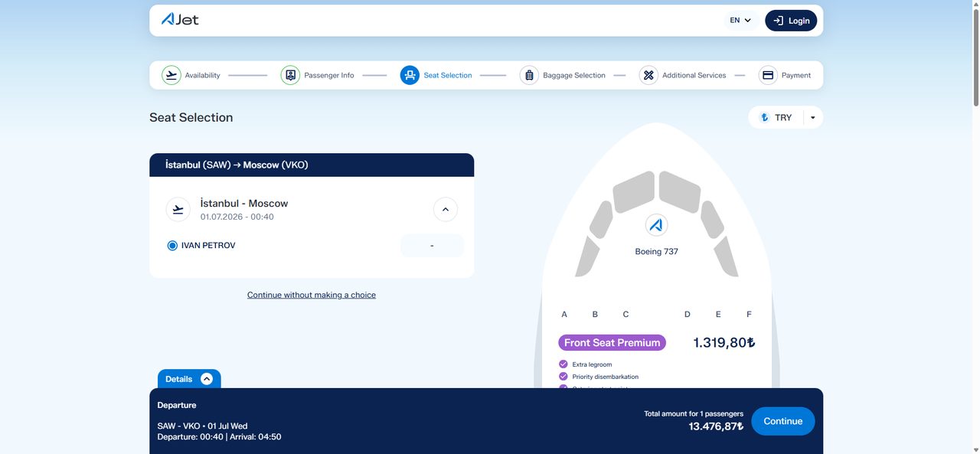
Task: Go to the Availability step
Action: (202, 75)
